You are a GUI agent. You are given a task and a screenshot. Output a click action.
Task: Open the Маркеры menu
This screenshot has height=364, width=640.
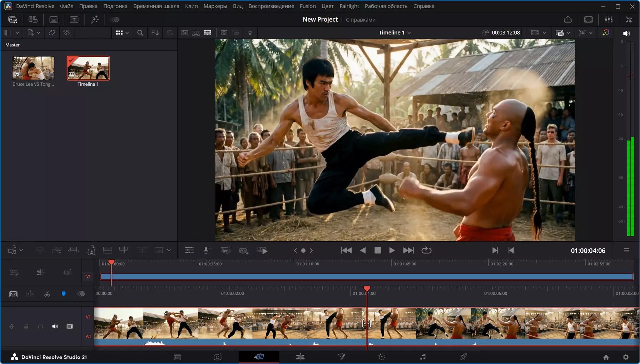pos(215,6)
